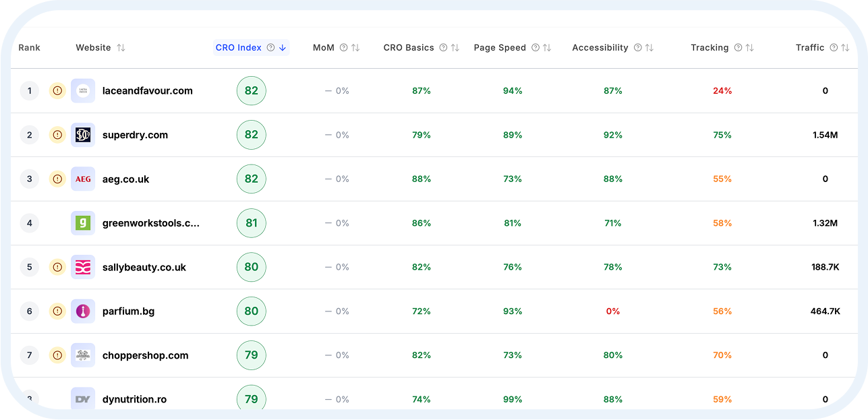The width and height of the screenshot is (868, 420).
Task: Click the warning icon beside superdry.com
Action: tap(57, 135)
